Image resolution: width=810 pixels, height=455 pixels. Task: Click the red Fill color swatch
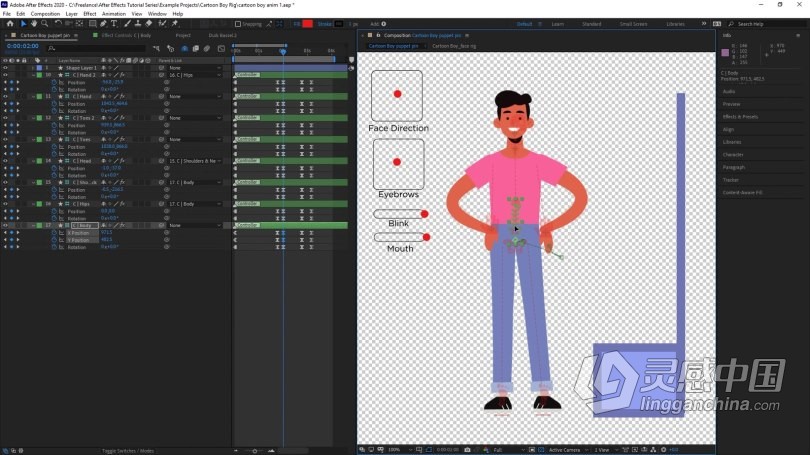307,24
